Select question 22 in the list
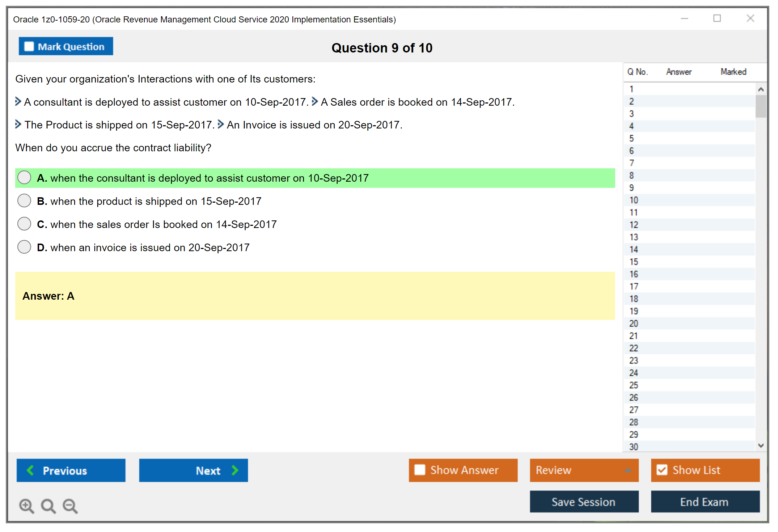Viewport: 778px width, 532px height. coord(634,348)
